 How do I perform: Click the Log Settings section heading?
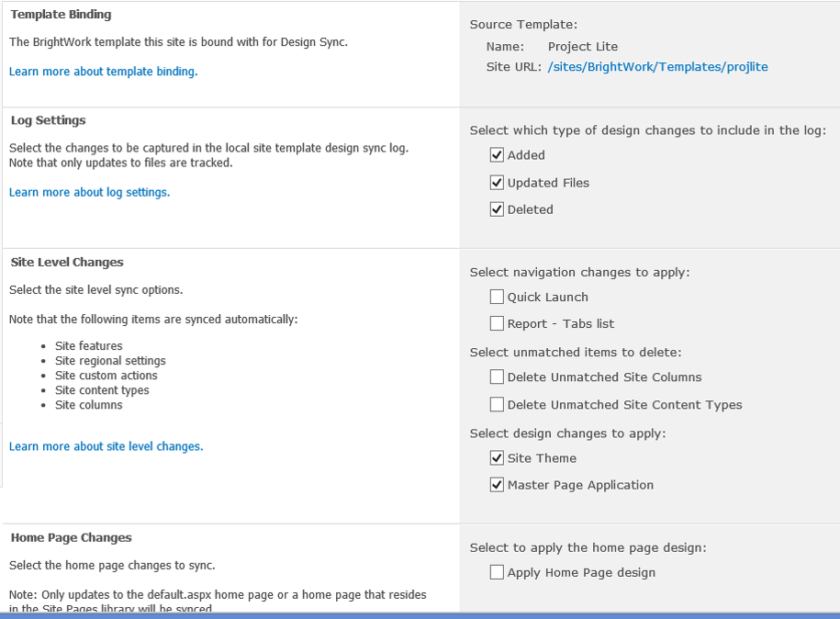point(48,120)
